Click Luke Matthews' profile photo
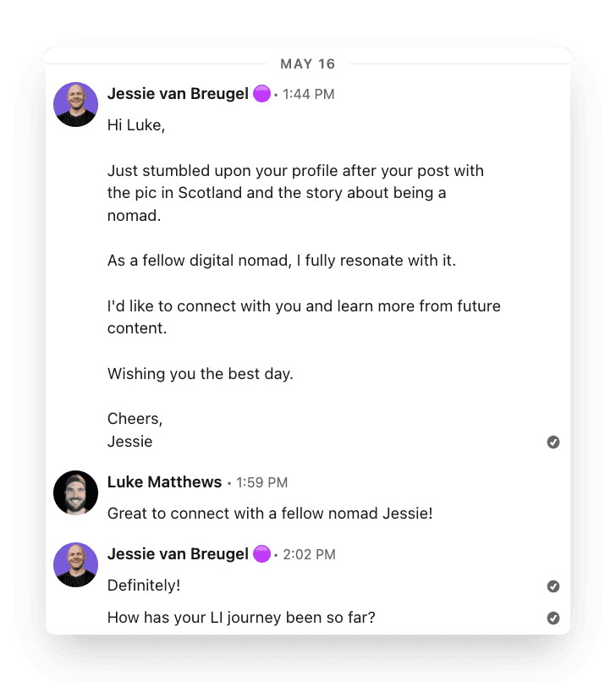 pos(75,492)
